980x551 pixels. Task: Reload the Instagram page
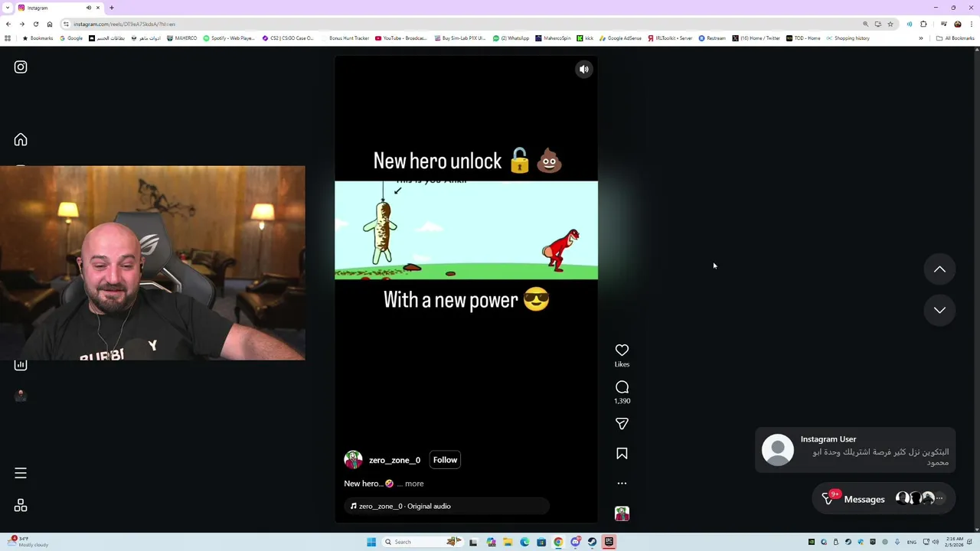[36, 24]
